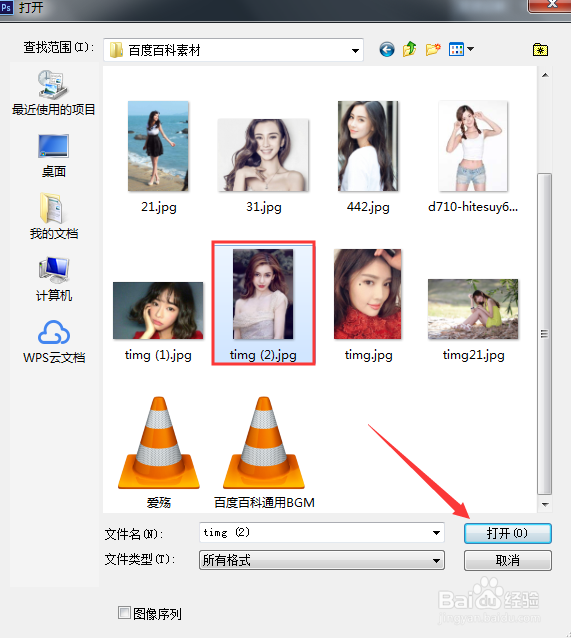
Task: Expand the view menu dropdown arrow
Action: point(470,49)
